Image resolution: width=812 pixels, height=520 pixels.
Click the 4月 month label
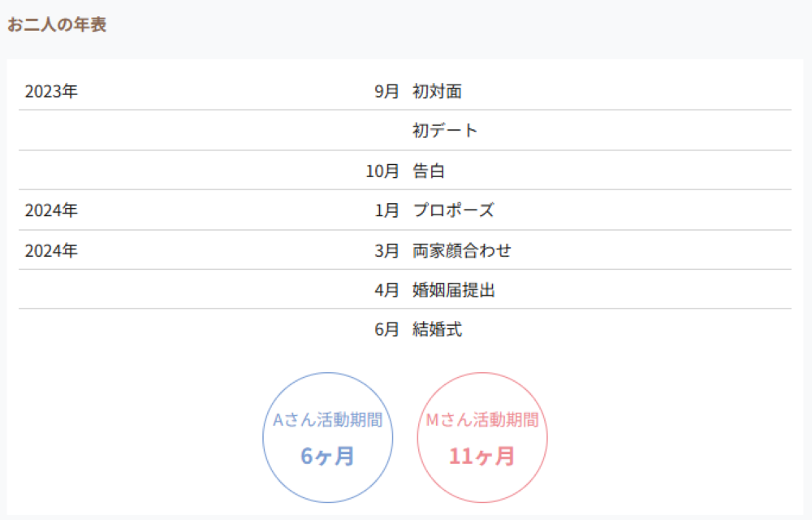tap(387, 290)
